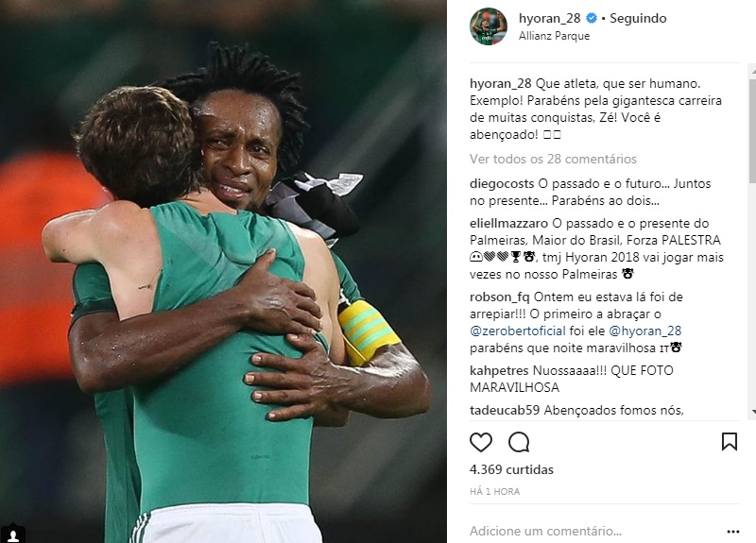
Task: Expand Ver todos os 28 comentários
Action: pyautogui.click(x=553, y=159)
